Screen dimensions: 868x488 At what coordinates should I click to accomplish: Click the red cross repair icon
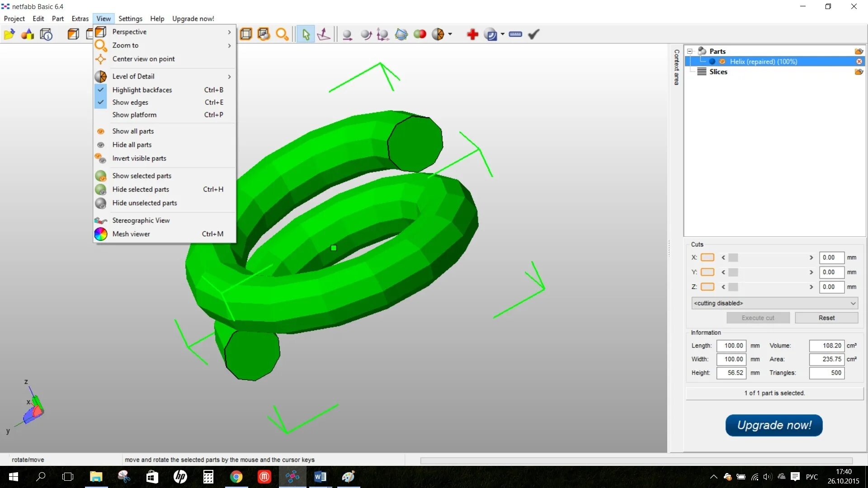(x=472, y=34)
